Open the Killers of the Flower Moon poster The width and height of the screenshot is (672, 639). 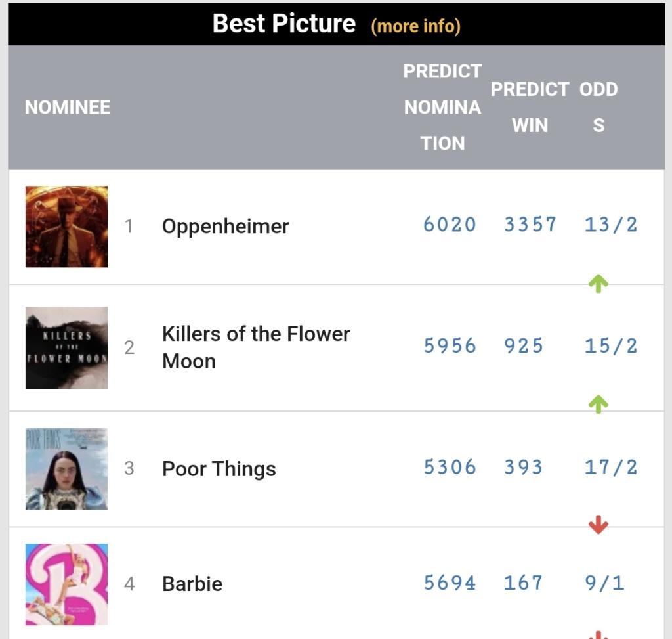pos(66,348)
